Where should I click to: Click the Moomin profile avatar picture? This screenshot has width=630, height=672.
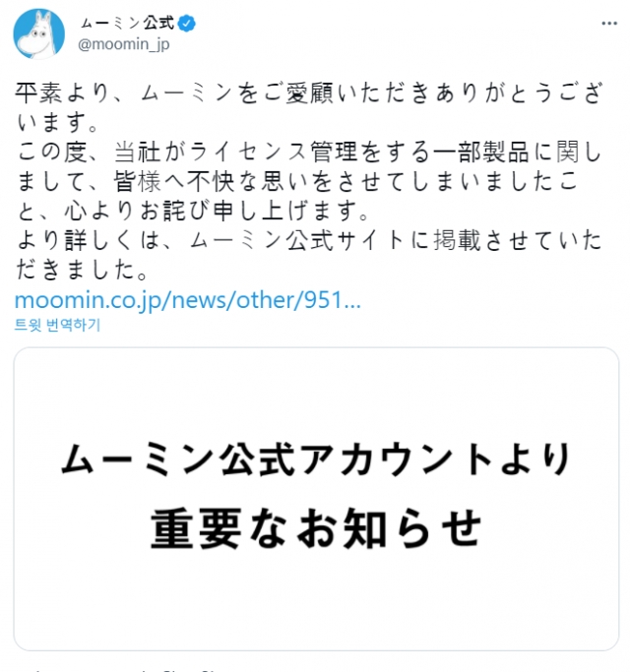click(x=39, y=33)
